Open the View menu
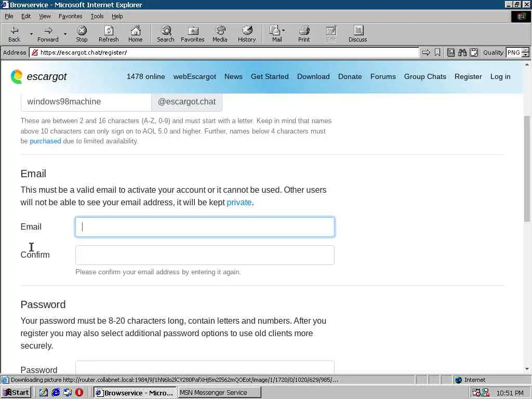Screen dimensions: 532x399 [45, 16]
